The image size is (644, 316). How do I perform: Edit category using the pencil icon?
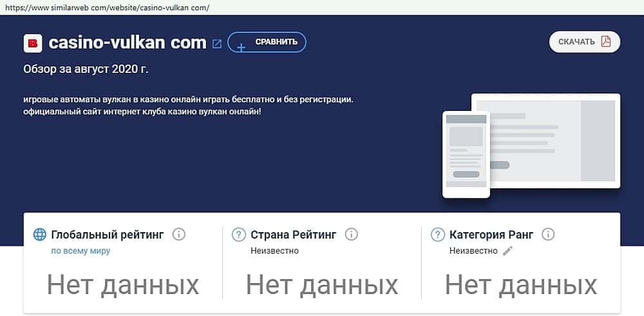pos(508,251)
